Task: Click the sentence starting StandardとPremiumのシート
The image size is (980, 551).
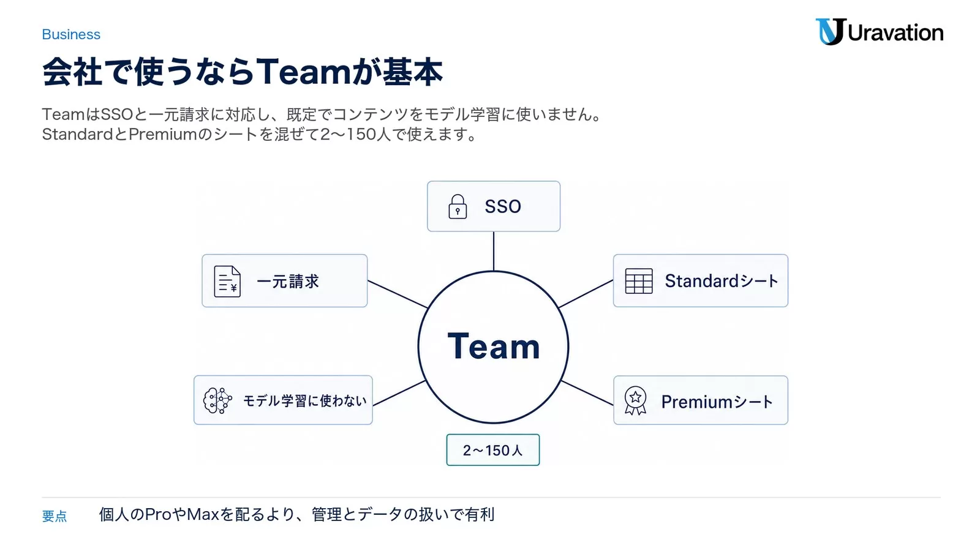Action: click(260, 135)
